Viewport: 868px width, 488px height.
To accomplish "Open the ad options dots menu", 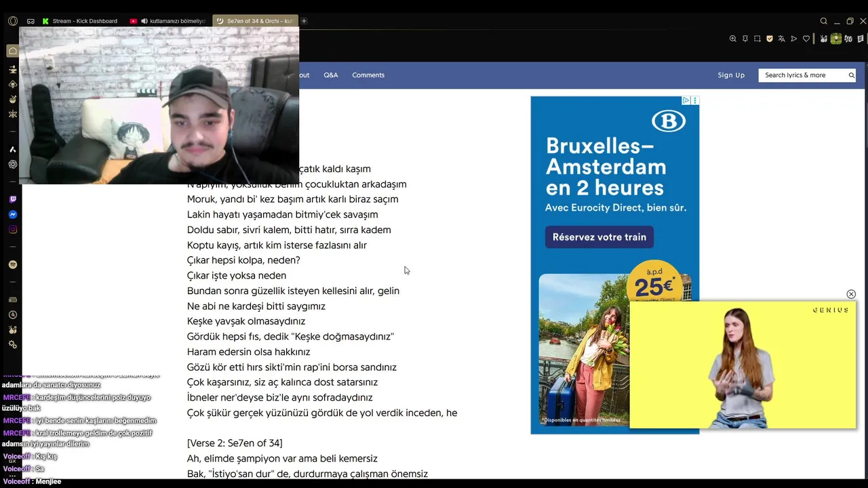I will click(x=694, y=100).
